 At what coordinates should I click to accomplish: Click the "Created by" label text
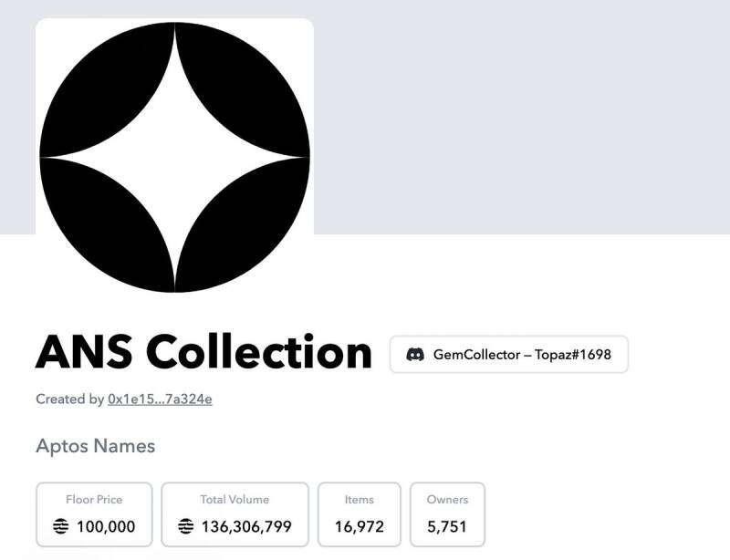point(69,399)
